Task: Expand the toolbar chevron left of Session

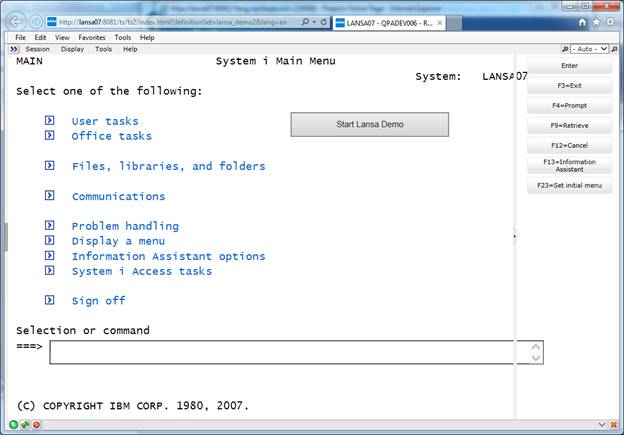Action: coord(14,48)
